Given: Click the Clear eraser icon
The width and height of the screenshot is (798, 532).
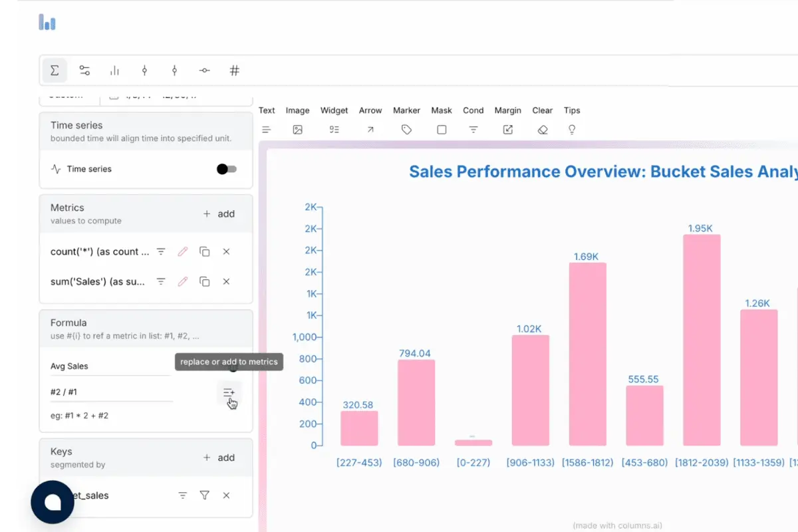Looking at the screenshot, I should tap(543, 130).
